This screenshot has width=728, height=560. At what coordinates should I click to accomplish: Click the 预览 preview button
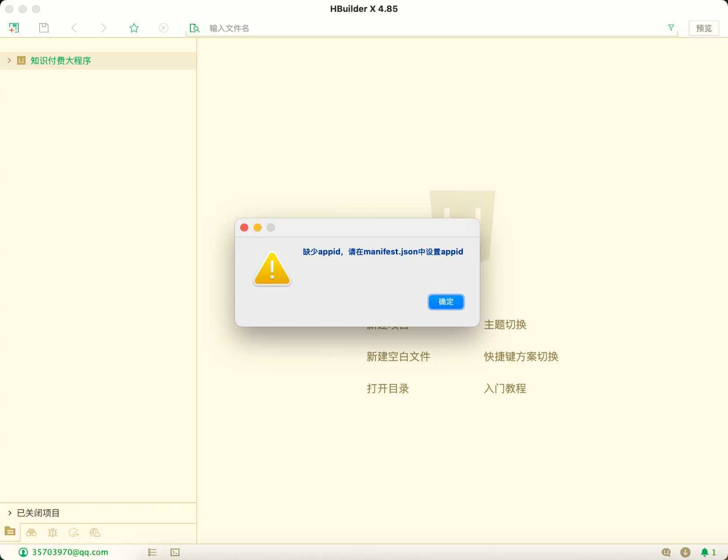point(703,28)
